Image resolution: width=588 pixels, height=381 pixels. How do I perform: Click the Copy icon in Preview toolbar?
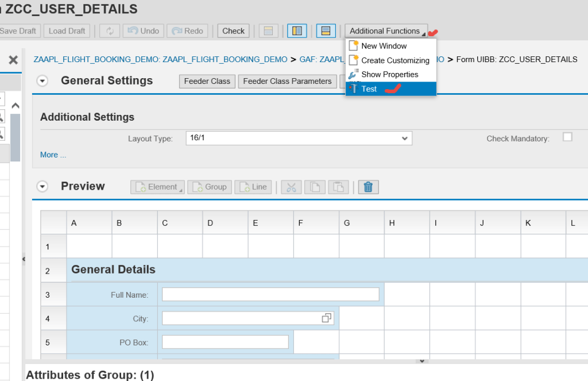coord(315,187)
